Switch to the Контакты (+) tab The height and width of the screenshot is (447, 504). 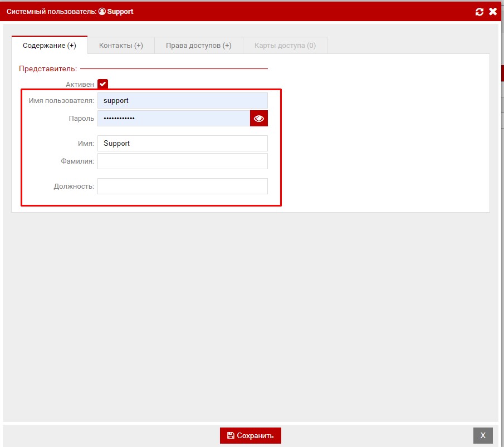121,46
